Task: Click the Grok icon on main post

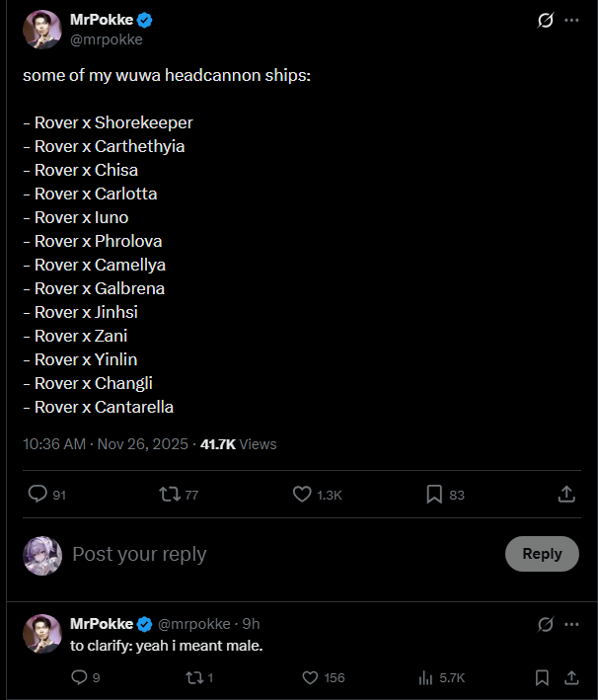Action: pos(545,20)
